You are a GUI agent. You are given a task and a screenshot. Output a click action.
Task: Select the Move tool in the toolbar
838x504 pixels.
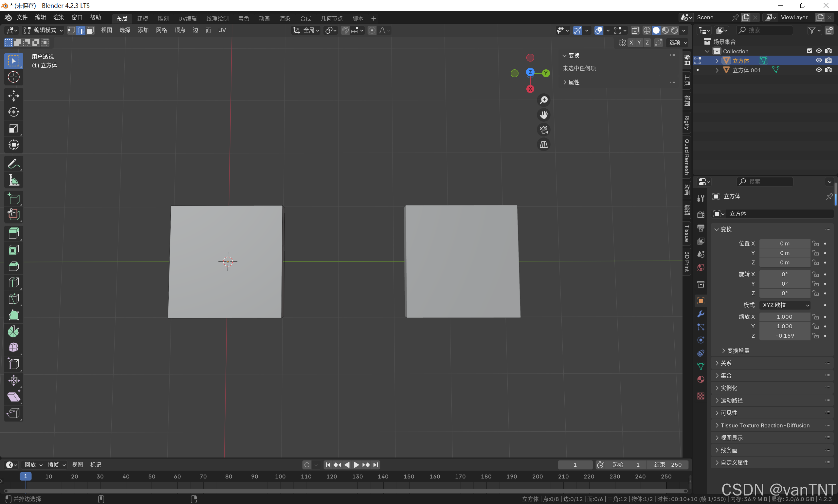[x=14, y=96]
